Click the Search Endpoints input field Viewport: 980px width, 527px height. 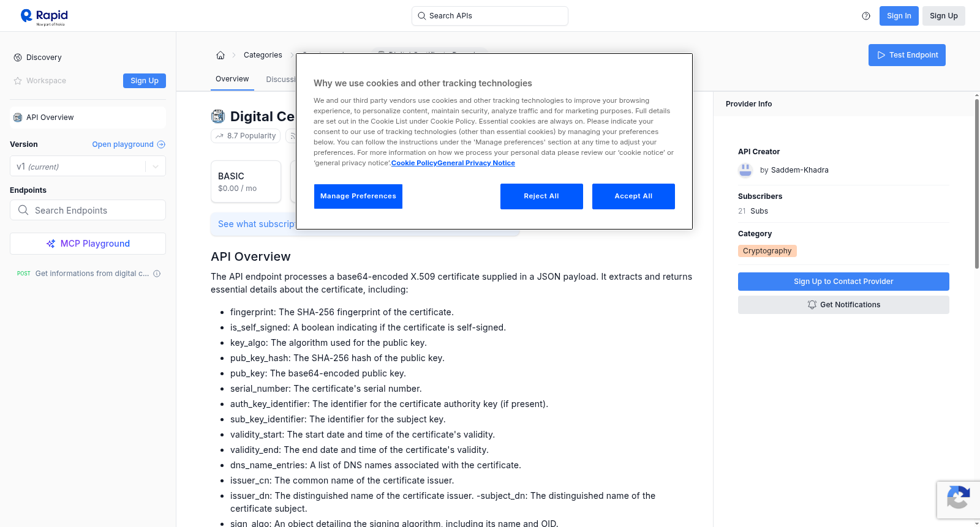point(88,210)
